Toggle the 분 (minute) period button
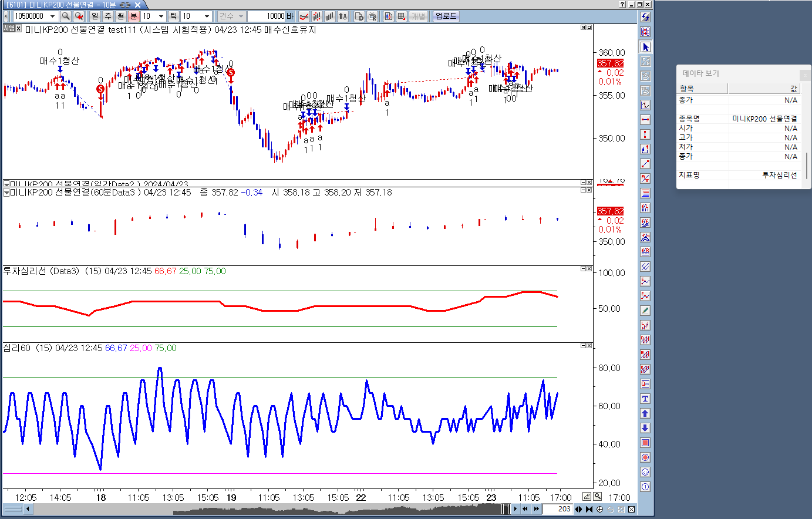 133,16
